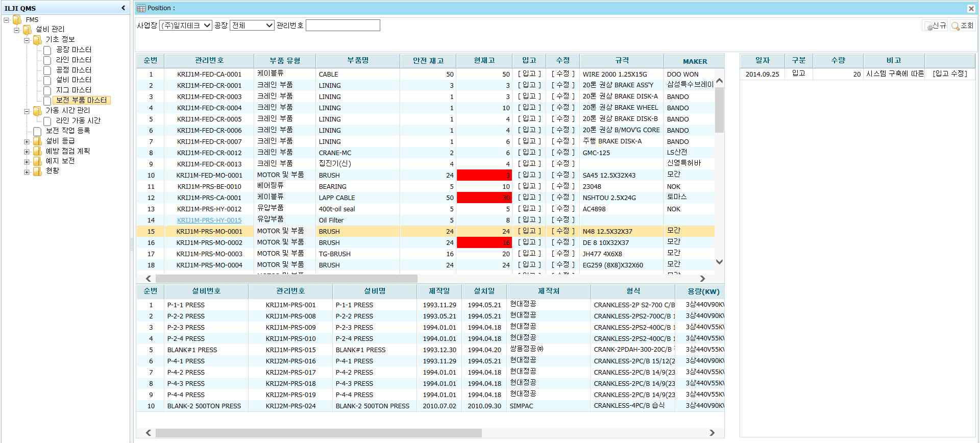
Task: Click the 현황 folder icon
Action: point(37,171)
